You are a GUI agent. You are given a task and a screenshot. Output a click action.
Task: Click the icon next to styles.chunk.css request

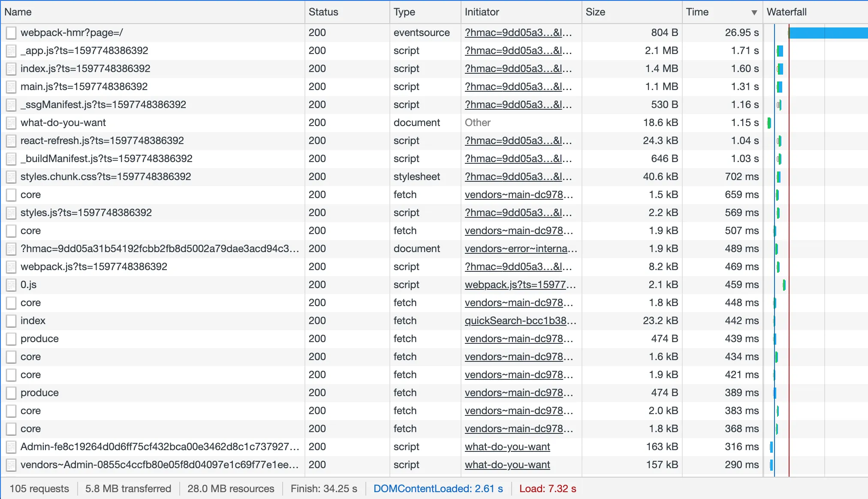[11, 177]
